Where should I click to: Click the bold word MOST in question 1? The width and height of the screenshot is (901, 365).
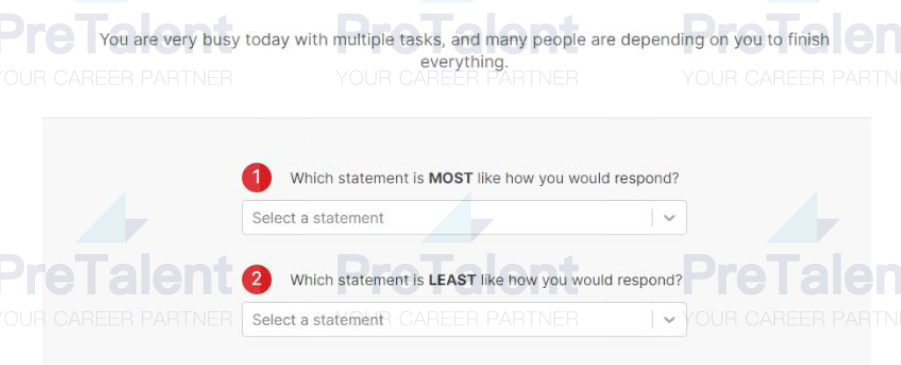tap(450, 178)
